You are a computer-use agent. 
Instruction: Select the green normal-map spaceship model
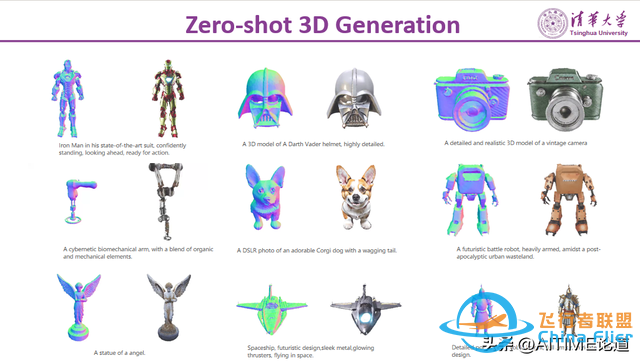pyautogui.click(x=271, y=310)
